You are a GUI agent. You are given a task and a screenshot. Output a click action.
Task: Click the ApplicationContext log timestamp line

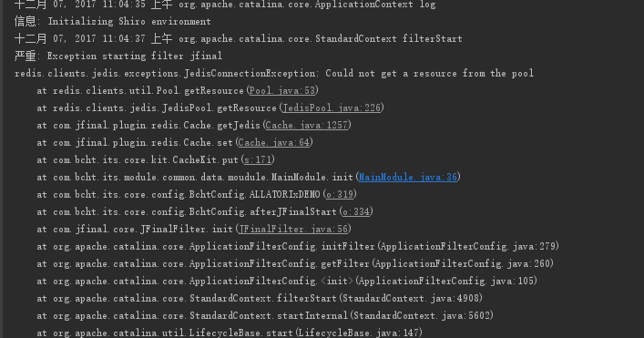[x=225, y=5]
